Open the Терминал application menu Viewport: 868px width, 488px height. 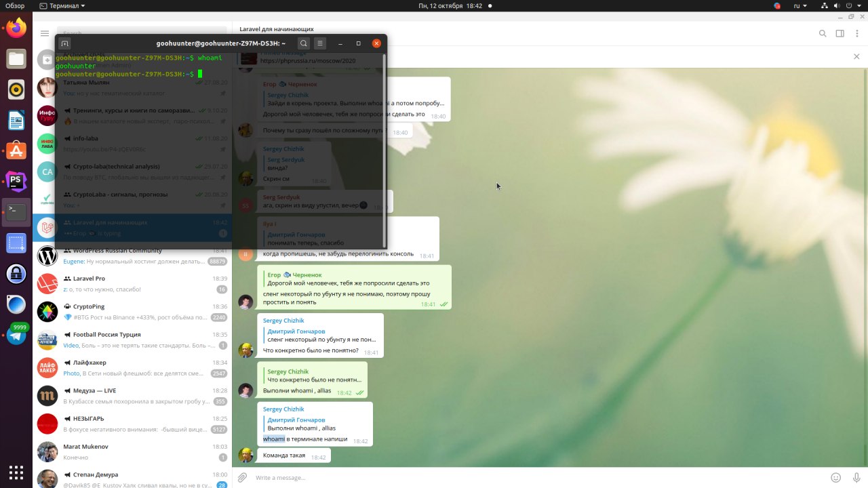click(62, 5)
